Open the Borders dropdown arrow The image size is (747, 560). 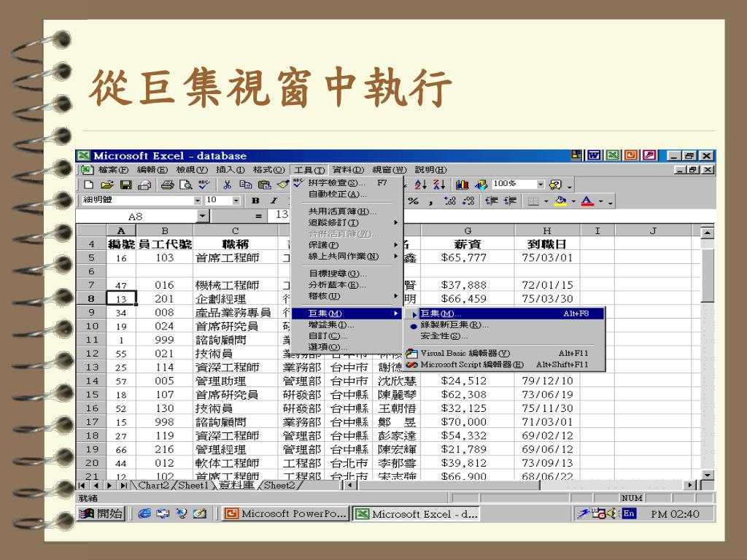546,201
